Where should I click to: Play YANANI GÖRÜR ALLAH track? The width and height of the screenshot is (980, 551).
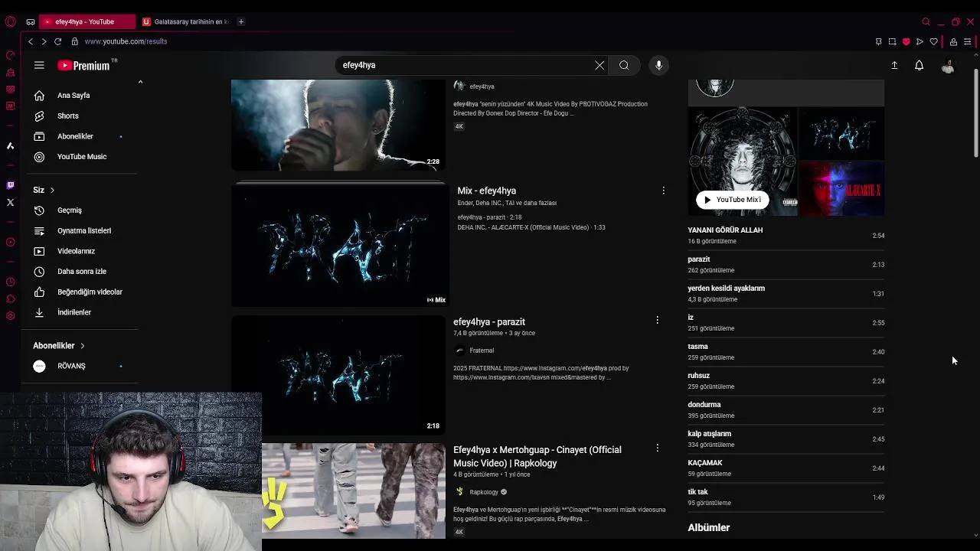click(786, 235)
